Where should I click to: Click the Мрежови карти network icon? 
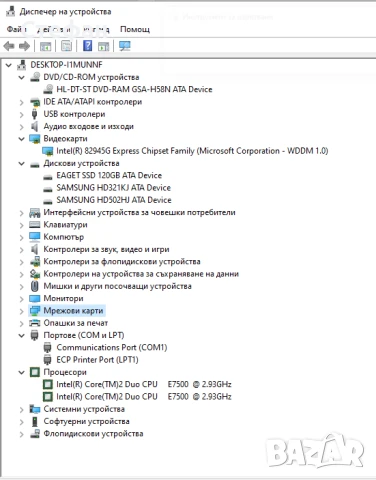35,311
